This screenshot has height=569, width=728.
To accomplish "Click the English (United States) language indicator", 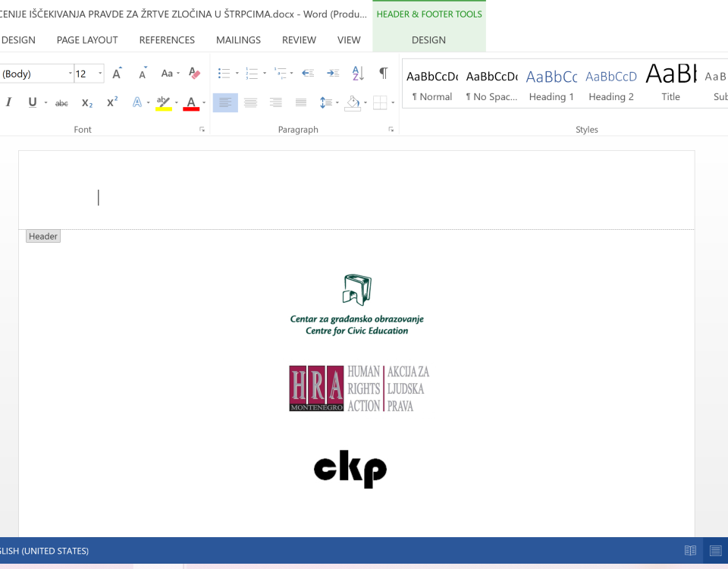I will [45, 551].
